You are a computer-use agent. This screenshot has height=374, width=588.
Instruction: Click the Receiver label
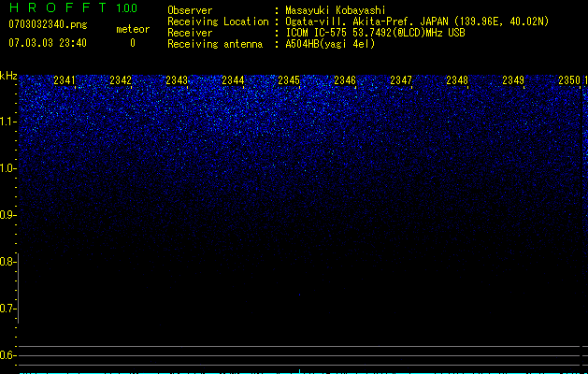[190, 33]
